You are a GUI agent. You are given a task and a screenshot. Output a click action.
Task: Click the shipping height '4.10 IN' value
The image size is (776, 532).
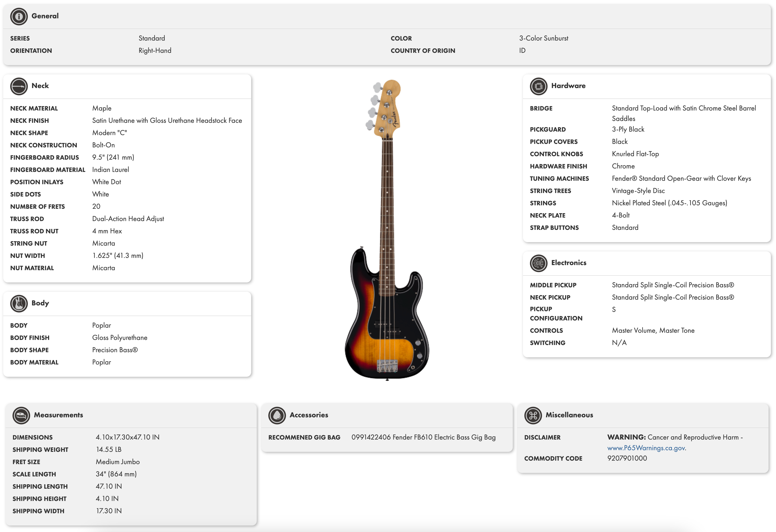[x=107, y=498]
